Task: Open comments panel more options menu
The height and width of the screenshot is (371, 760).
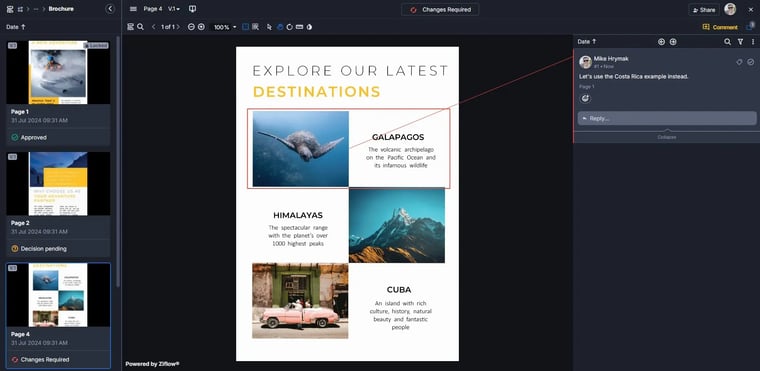Action: (753, 42)
